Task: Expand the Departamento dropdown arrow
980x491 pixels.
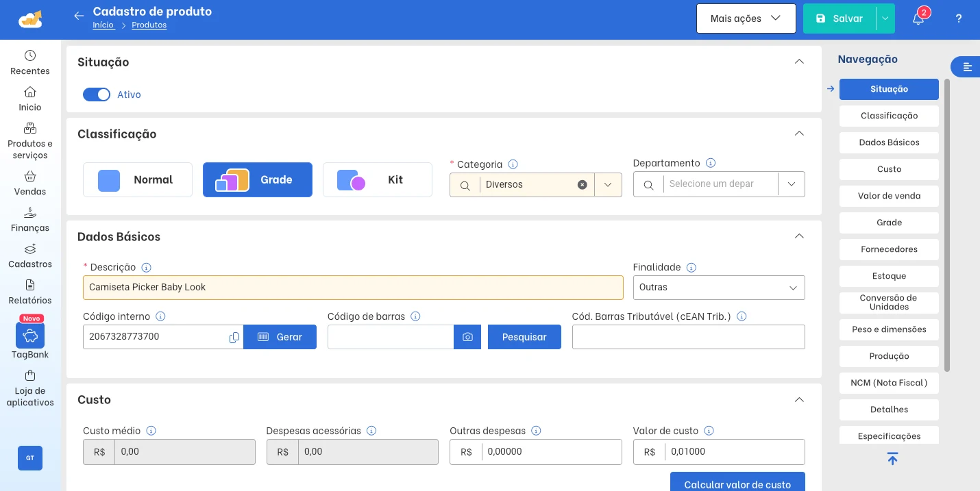Action: pyautogui.click(x=792, y=184)
